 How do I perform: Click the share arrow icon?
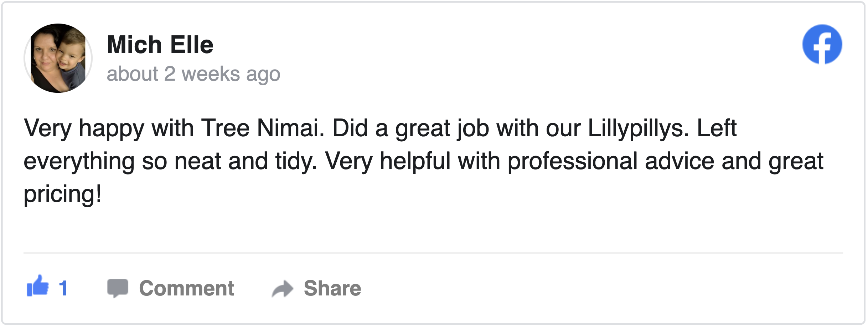tap(282, 288)
